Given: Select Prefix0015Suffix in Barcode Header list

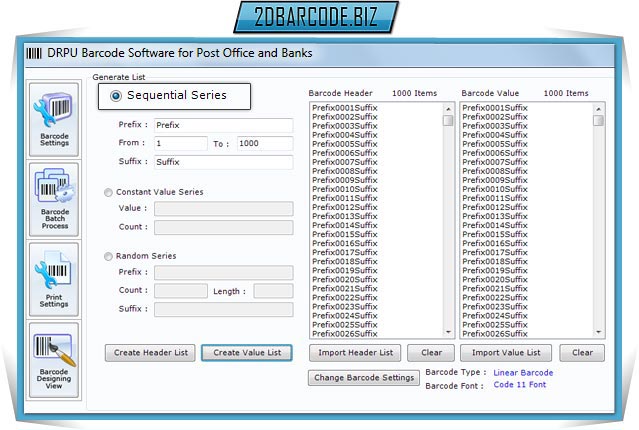Looking at the screenshot, I should [x=345, y=234].
